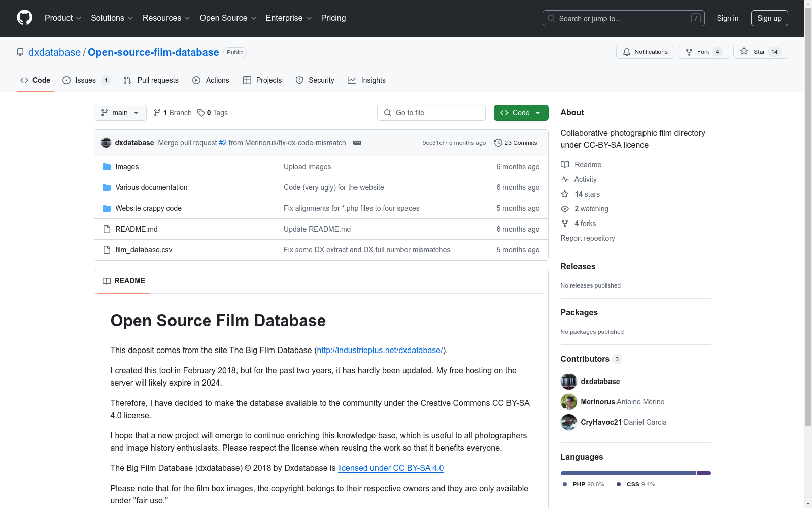Image resolution: width=812 pixels, height=508 pixels.
Task: Click the Go to file input field
Action: pos(431,113)
